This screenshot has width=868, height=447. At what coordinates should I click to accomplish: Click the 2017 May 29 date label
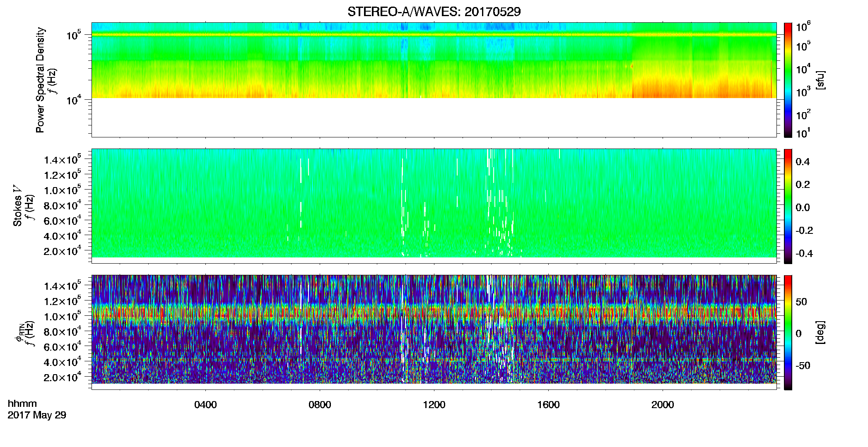tap(37, 415)
